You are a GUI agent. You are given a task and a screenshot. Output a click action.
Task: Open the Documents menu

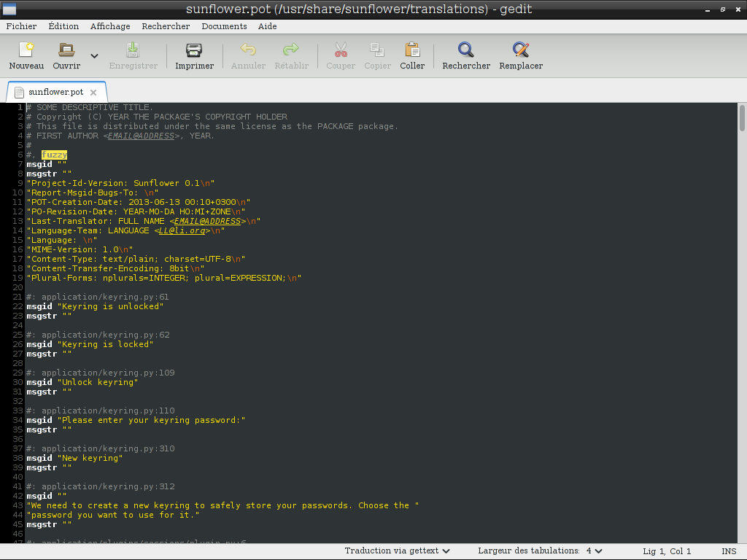click(x=224, y=26)
